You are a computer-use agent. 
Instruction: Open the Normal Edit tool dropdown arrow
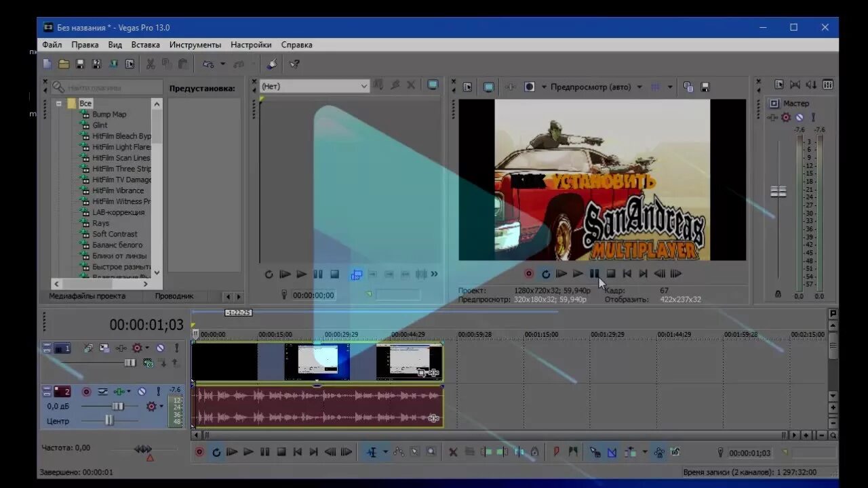[385, 452]
